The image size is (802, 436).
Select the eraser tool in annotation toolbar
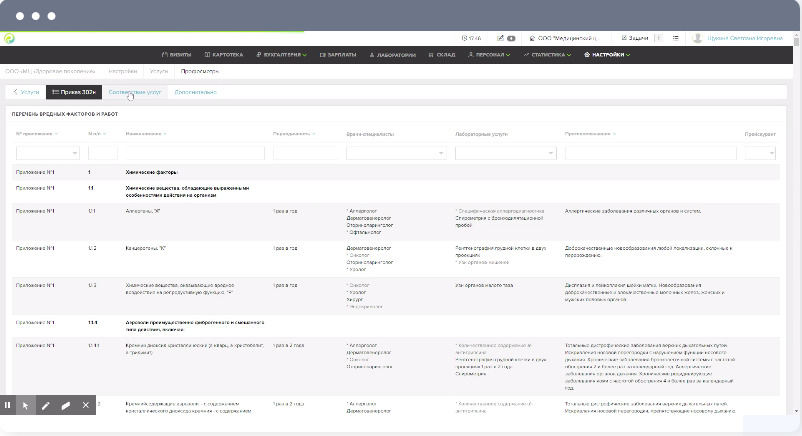tap(65, 405)
